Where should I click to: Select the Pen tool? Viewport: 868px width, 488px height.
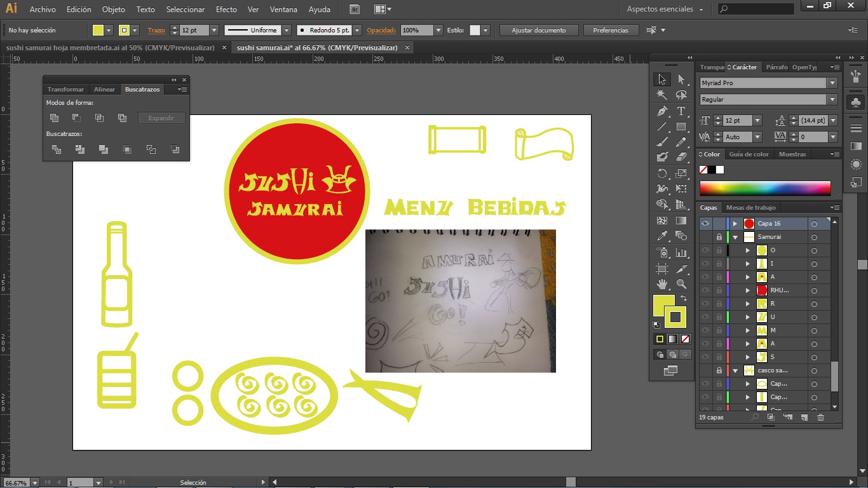662,111
